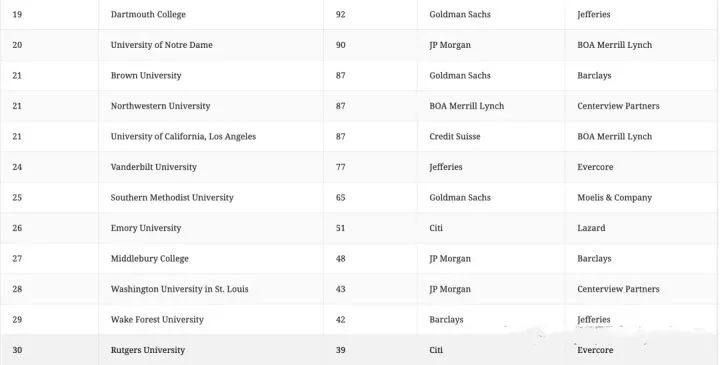The width and height of the screenshot is (720, 365).
Task: Click Evercore in the Rutgers row
Action: tap(595, 350)
